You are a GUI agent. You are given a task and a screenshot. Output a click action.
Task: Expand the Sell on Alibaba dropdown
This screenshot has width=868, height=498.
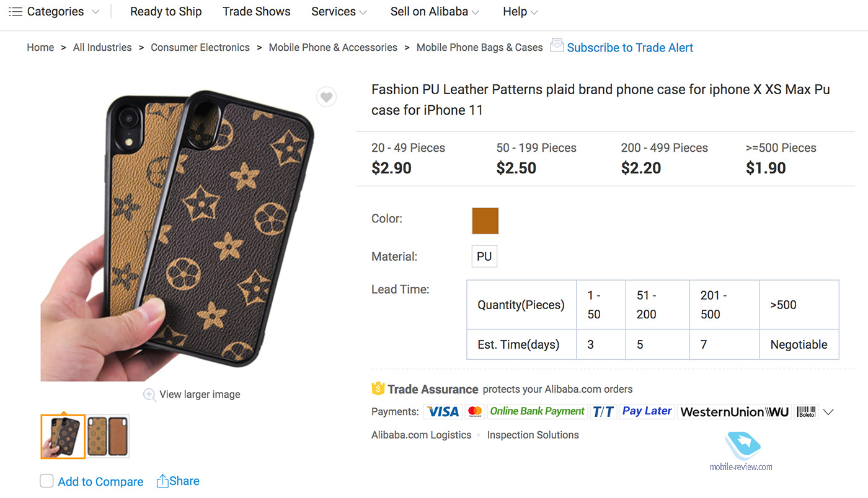point(434,12)
